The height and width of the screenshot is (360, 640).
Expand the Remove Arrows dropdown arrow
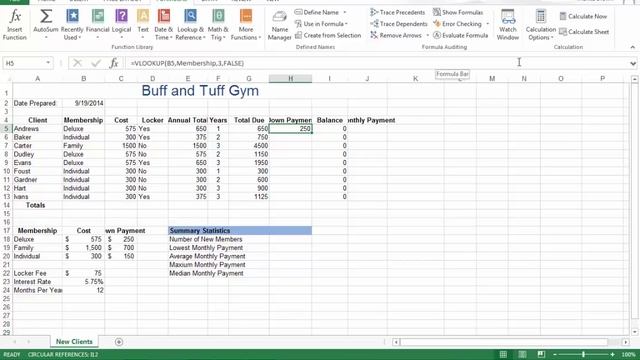427,36
